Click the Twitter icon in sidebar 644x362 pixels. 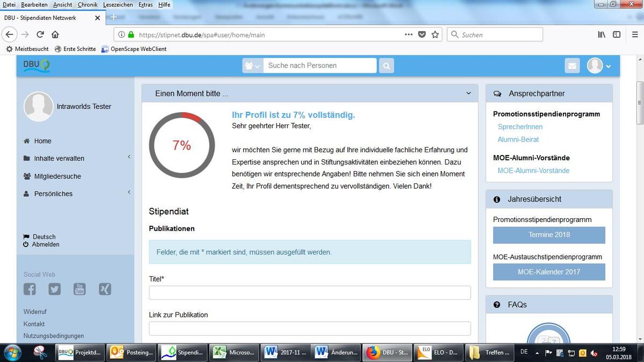tap(55, 289)
